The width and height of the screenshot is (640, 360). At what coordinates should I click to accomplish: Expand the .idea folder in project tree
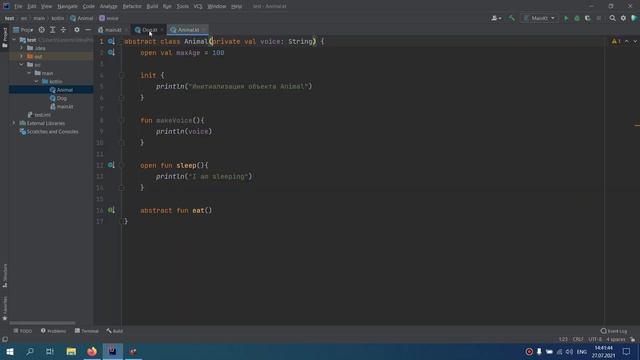22,48
